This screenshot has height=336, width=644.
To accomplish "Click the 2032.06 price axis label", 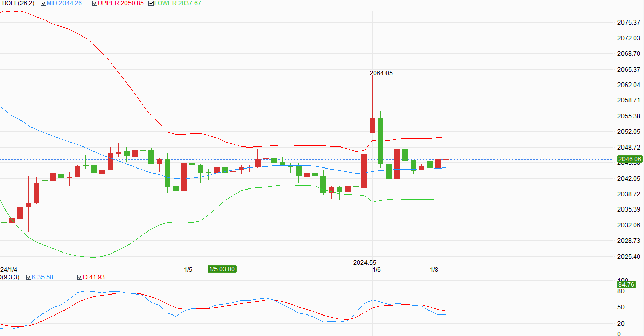I will (629, 225).
